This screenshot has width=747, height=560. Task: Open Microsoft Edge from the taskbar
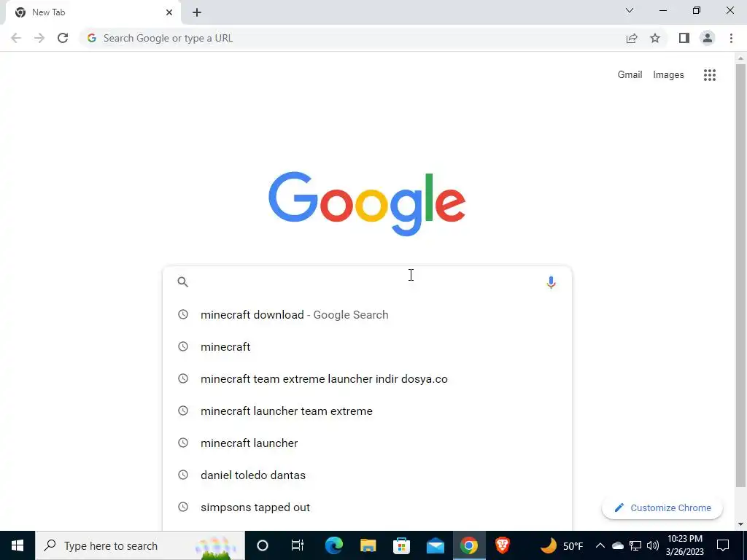coord(334,545)
